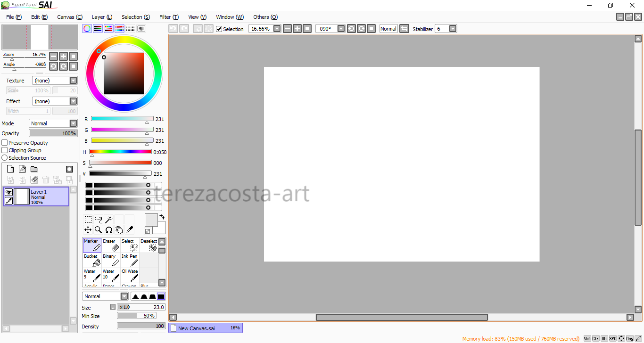Open the Stabilizer value dropdown
Image resolution: width=644 pixels, height=343 pixels.
[453, 29]
